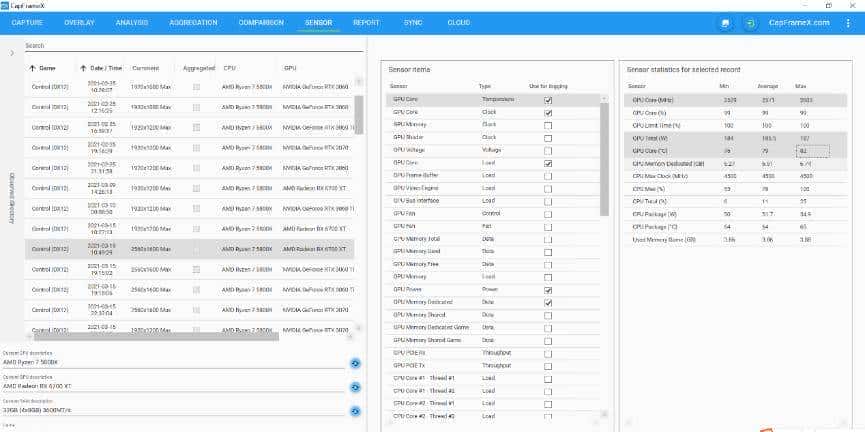
Task: Click the horizontal scrollbar thumb of the record list
Action: pos(156,336)
